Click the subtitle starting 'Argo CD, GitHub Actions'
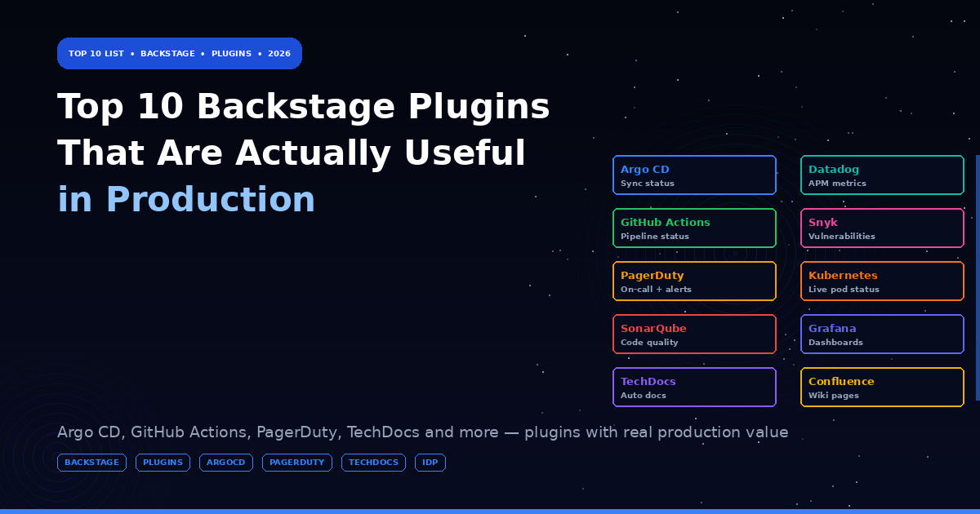Image resolution: width=980 pixels, height=514 pixels. pyautogui.click(x=423, y=432)
